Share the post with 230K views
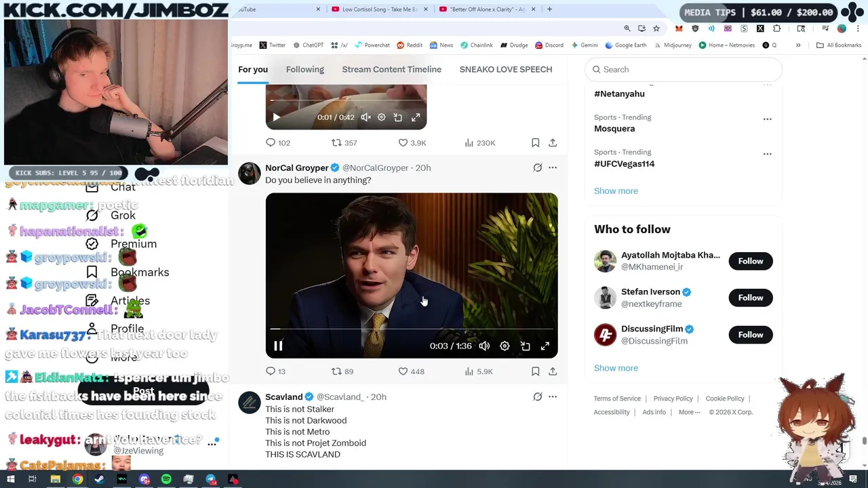Viewport: 868px width, 488px height. 553,143
